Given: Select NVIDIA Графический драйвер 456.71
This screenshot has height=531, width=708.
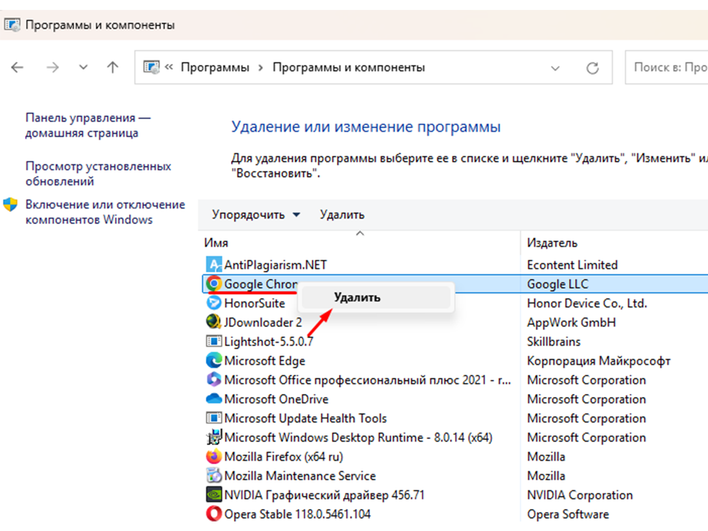Looking at the screenshot, I should click(x=324, y=495).
